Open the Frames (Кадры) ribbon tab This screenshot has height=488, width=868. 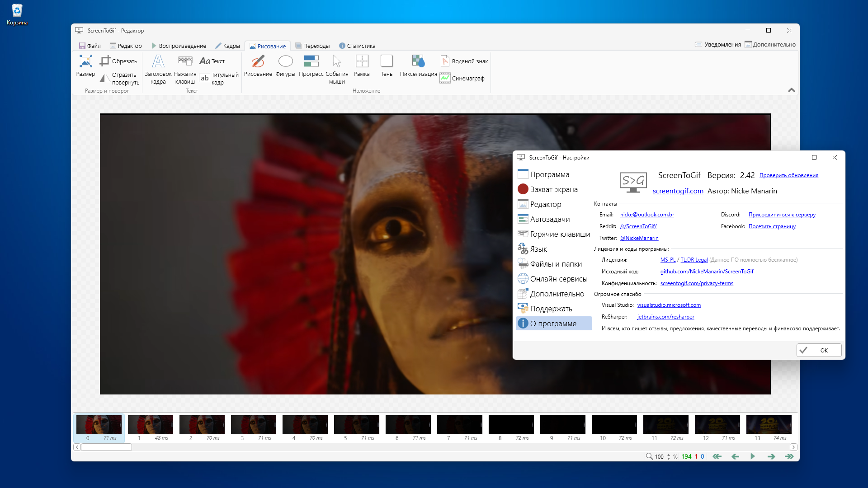tap(227, 46)
